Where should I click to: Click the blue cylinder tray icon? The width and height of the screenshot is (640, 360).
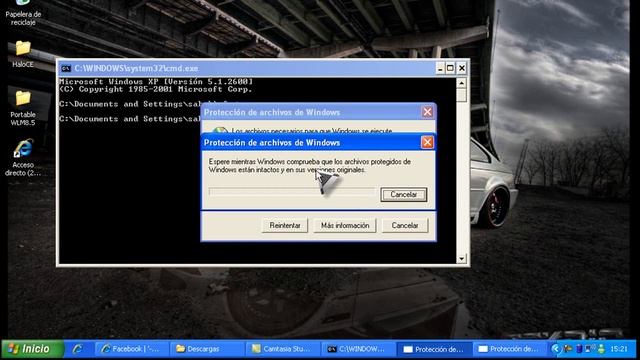(x=579, y=349)
